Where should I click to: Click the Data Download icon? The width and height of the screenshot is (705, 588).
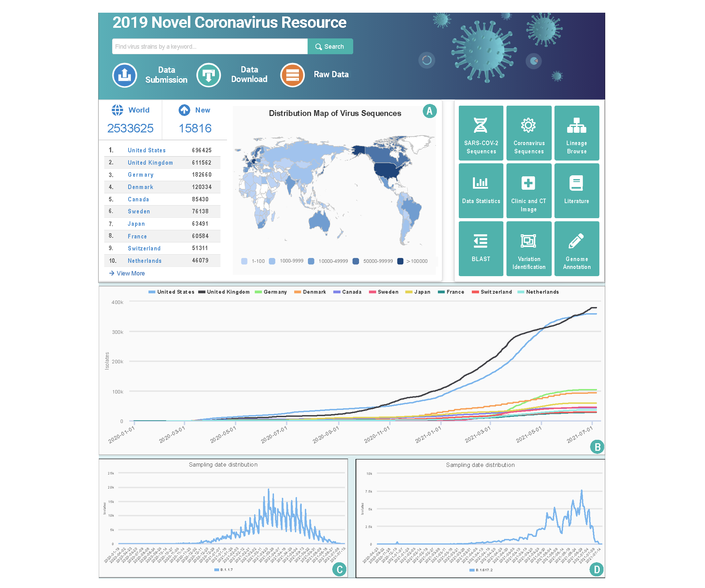coord(208,75)
